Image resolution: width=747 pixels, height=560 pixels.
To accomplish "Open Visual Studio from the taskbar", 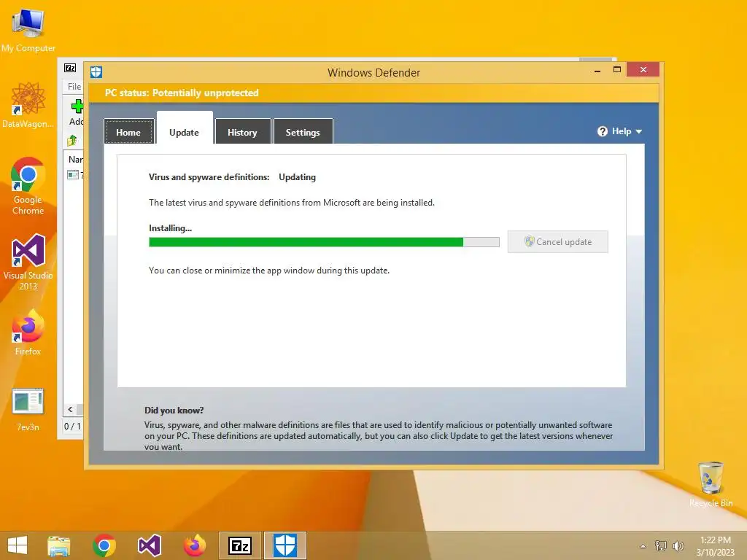I will click(x=149, y=545).
